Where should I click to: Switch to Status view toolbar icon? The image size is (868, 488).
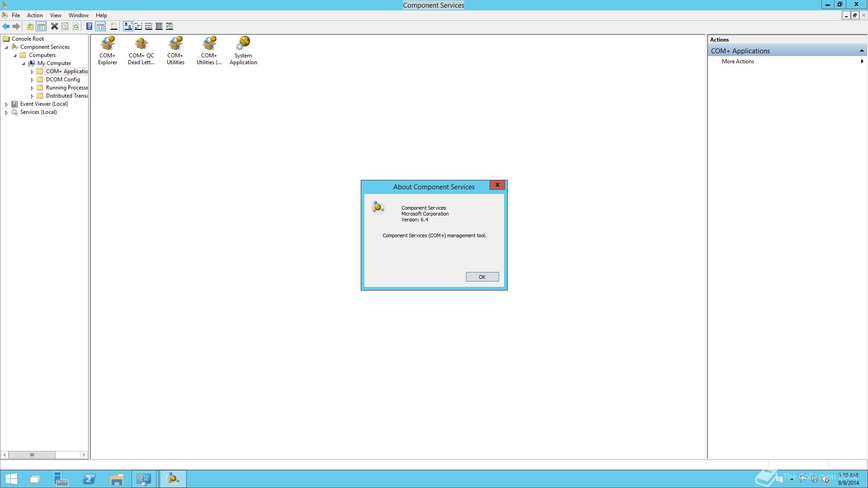(x=170, y=26)
